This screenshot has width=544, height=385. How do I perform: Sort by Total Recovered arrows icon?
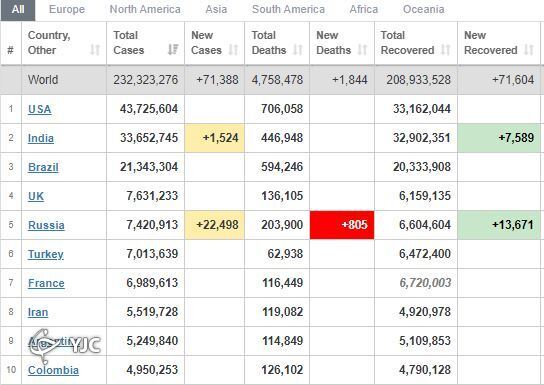[x=445, y=50]
